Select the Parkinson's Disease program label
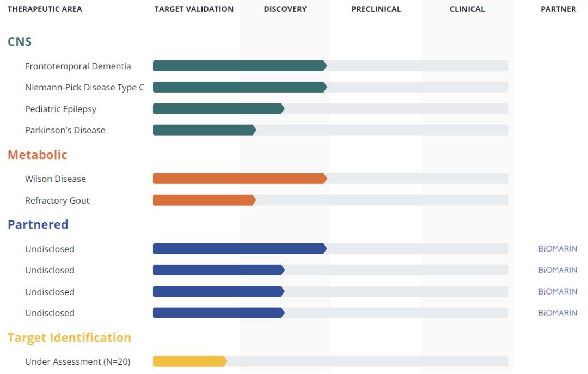588x374 pixels. [65, 130]
